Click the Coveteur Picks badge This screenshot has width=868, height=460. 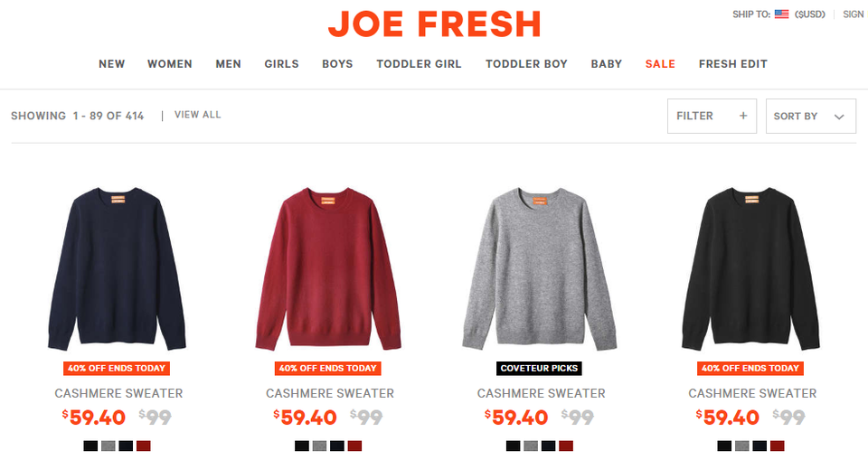coord(539,368)
